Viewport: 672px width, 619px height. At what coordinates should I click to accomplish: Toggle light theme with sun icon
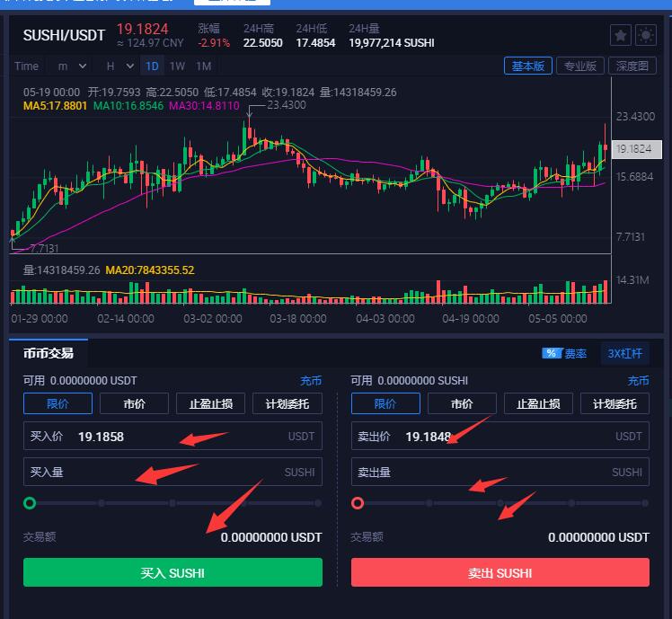[646, 35]
